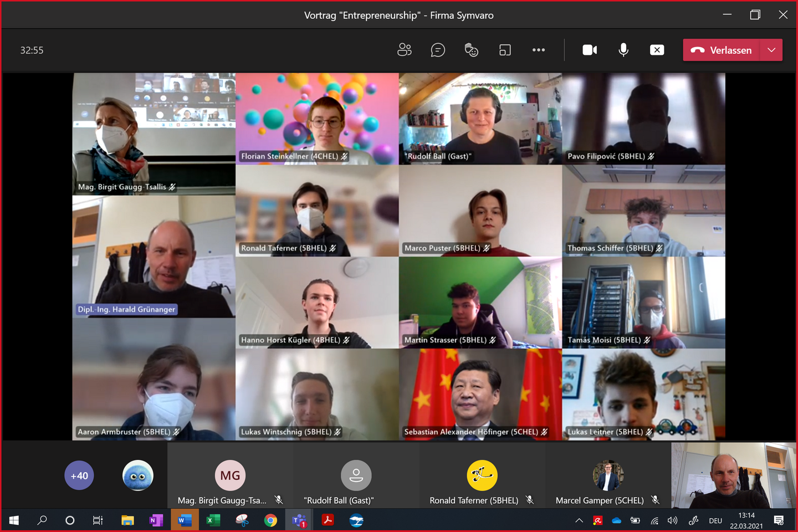Raise your hand in the meeting
This screenshot has height=532, width=798.
[x=471, y=50]
